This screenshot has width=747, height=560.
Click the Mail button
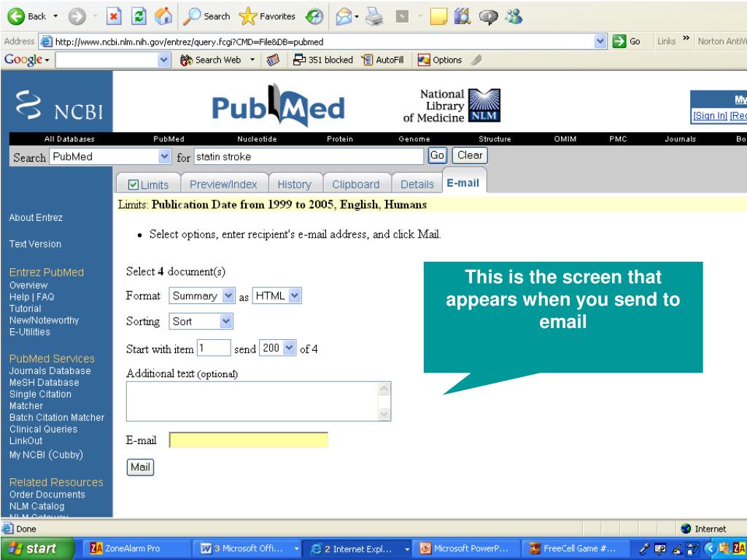pyautogui.click(x=140, y=467)
